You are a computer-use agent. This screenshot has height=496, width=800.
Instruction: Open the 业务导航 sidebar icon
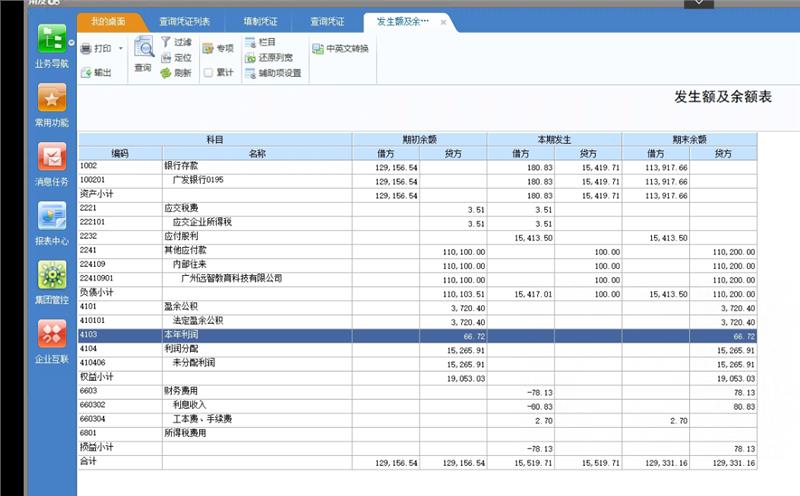pos(51,40)
